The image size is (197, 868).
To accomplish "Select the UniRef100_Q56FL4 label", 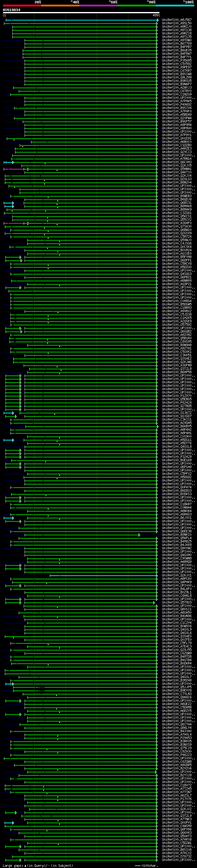I will [177, 538].
